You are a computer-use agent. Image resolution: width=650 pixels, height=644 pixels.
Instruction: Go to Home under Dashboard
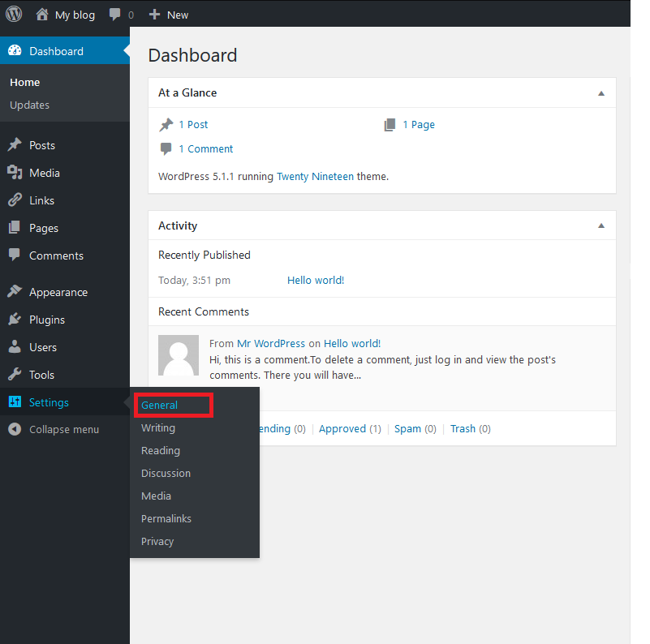pyautogui.click(x=25, y=83)
